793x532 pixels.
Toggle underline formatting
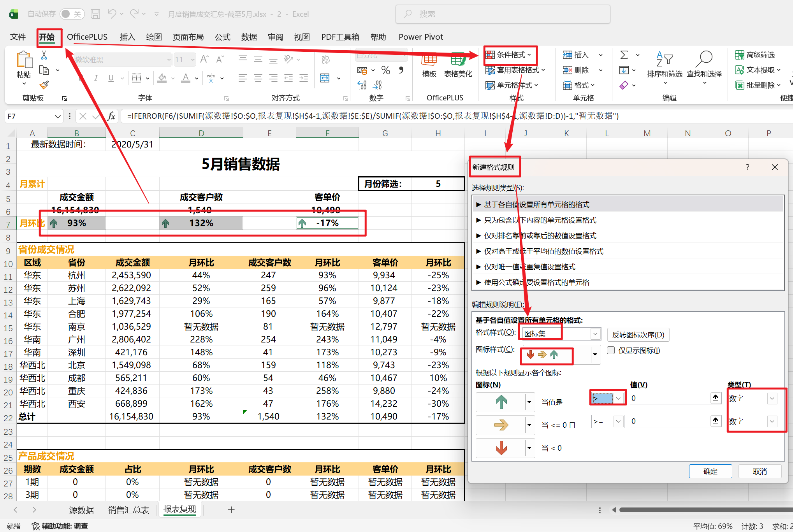click(x=111, y=78)
